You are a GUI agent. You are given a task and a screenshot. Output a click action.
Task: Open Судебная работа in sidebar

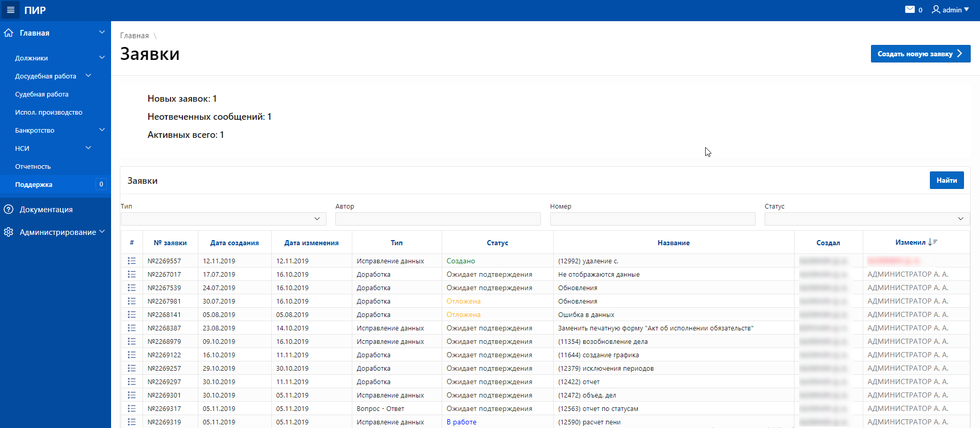[42, 94]
